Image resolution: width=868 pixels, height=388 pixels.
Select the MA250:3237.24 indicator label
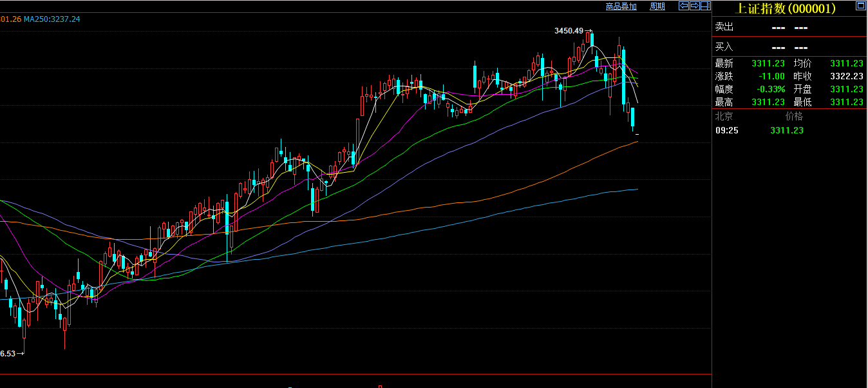coord(52,19)
